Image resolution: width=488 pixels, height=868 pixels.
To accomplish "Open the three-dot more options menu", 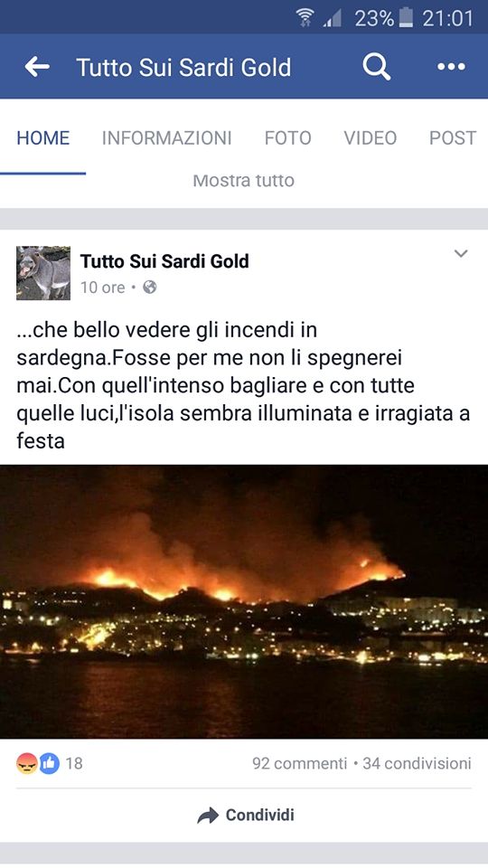I will pos(451,67).
